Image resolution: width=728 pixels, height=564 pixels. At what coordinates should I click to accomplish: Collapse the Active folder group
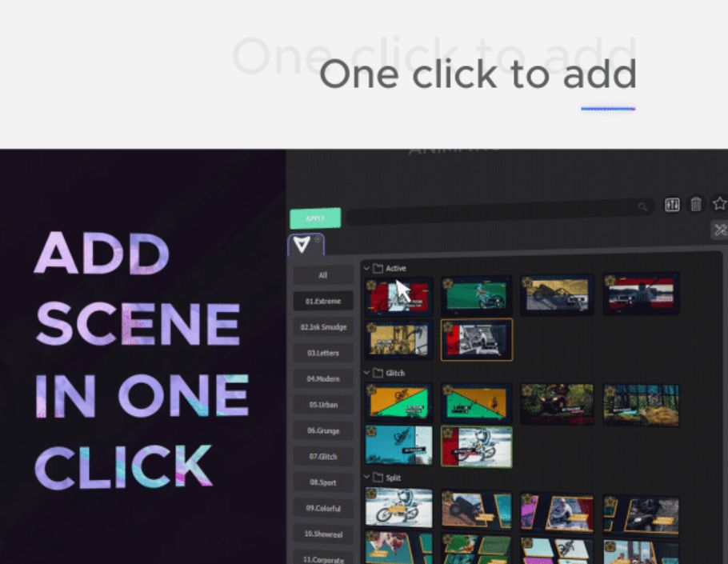[366, 269]
